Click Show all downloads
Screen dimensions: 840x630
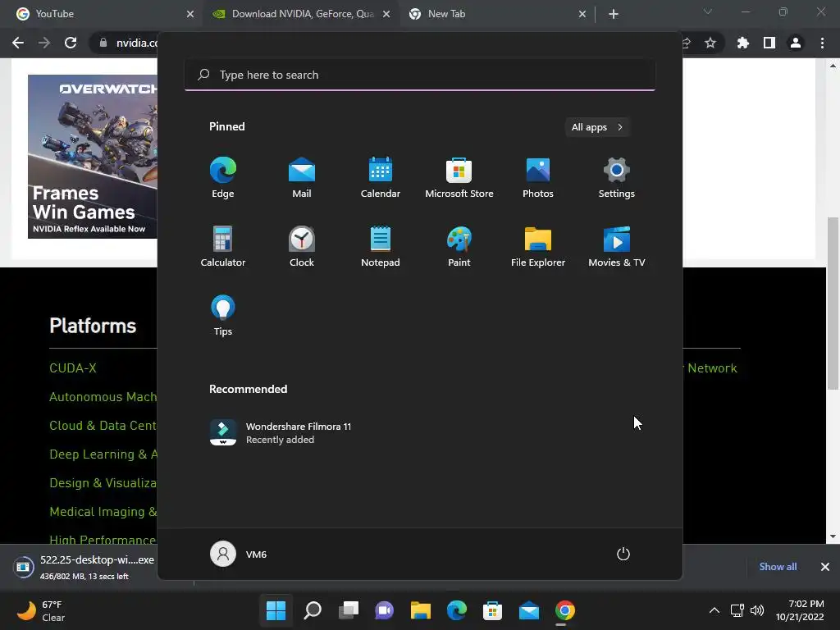(778, 567)
